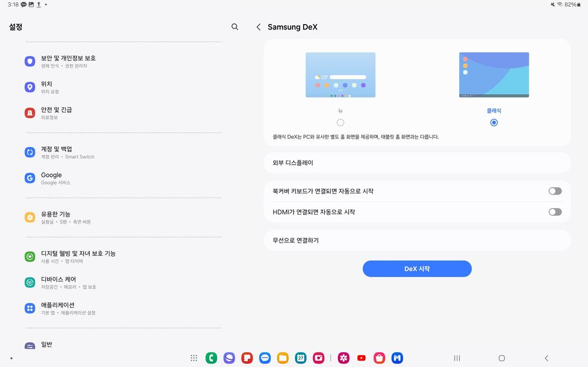Image resolution: width=588 pixels, height=367 pixels.
Task: Launch the blue M app in taskbar
Action: 397,358
